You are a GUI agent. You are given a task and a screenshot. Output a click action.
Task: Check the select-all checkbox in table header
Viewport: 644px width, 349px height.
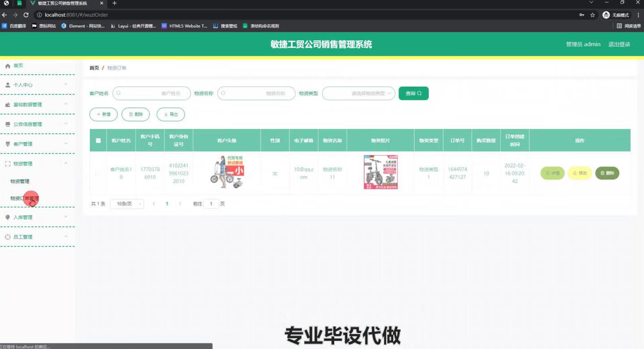pos(98,140)
